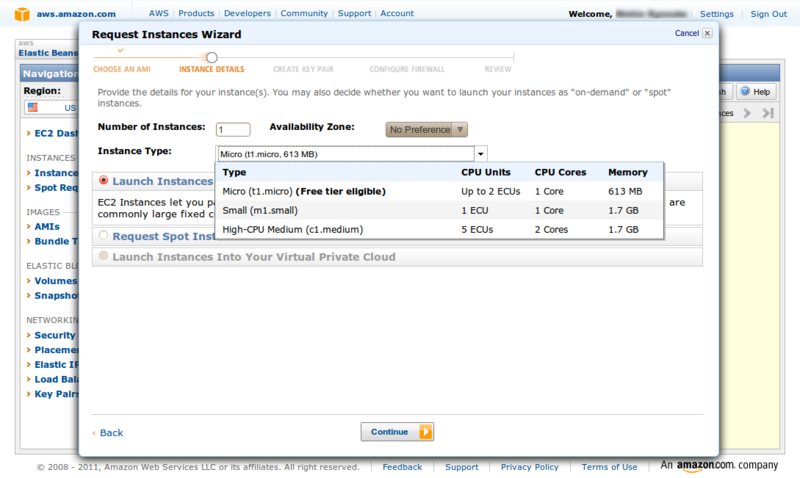
Task: Open Load Balancers in navigation sidebar
Action: point(56,380)
